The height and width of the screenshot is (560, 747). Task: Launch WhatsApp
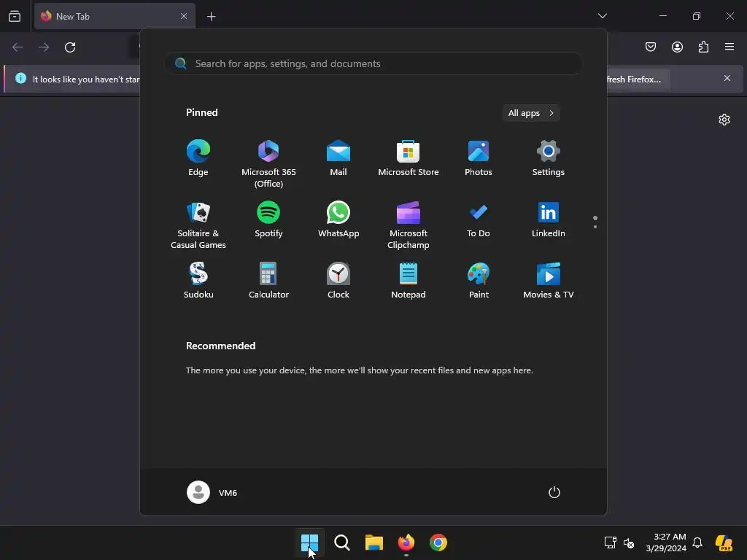point(338,219)
